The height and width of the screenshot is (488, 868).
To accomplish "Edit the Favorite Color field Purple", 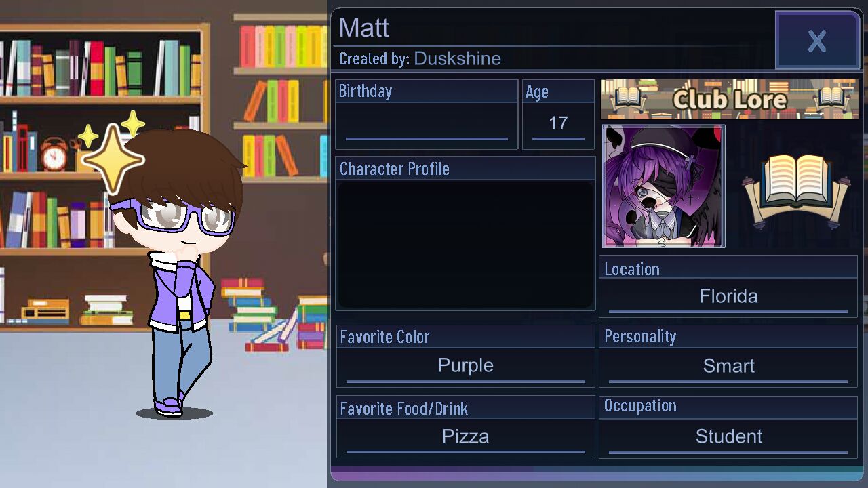I will click(465, 366).
